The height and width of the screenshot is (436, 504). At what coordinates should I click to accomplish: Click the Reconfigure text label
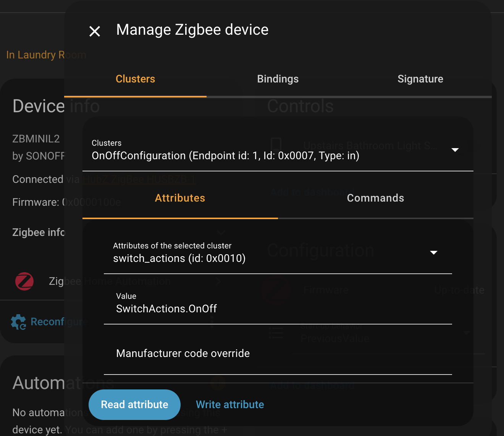tap(47, 322)
